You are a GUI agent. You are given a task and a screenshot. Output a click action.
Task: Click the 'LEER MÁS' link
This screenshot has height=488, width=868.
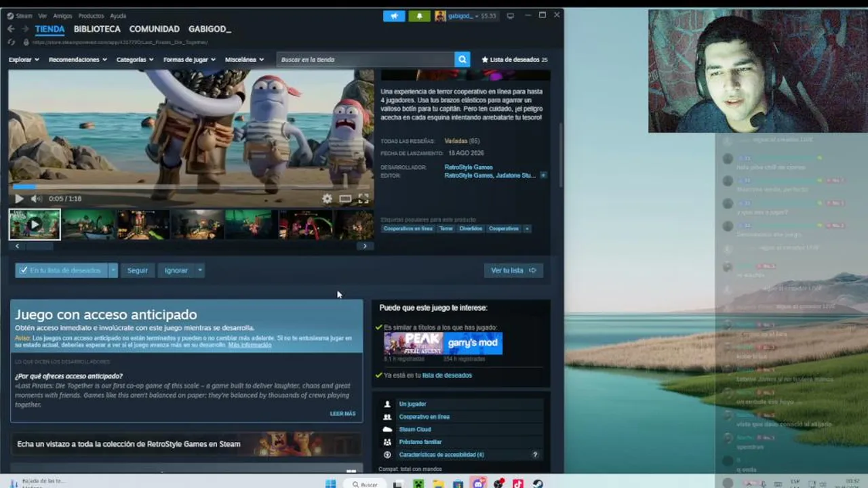pos(342,413)
